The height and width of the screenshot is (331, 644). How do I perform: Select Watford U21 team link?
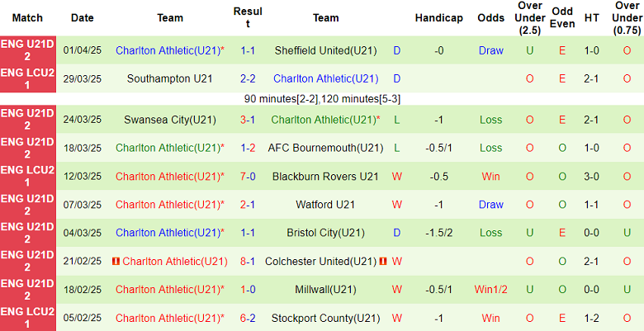[x=325, y=205]
